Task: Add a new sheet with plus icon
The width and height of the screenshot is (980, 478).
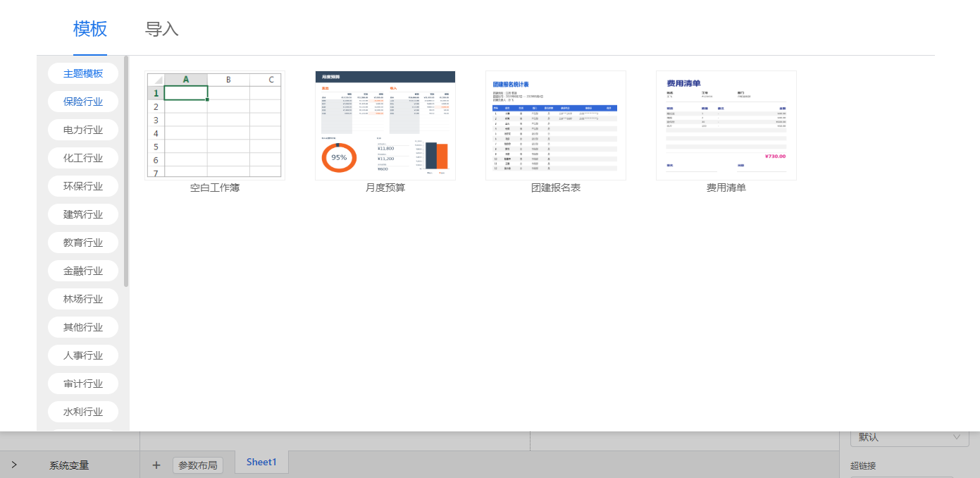Action: [156, 465]
